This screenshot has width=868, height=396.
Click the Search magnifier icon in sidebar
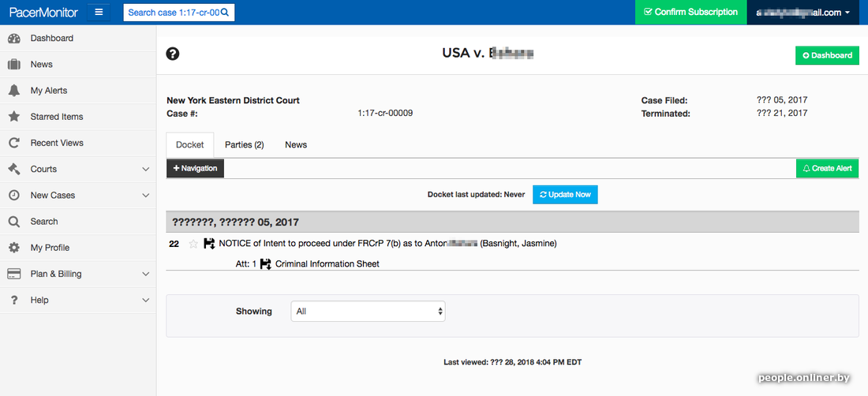[14, 221]
